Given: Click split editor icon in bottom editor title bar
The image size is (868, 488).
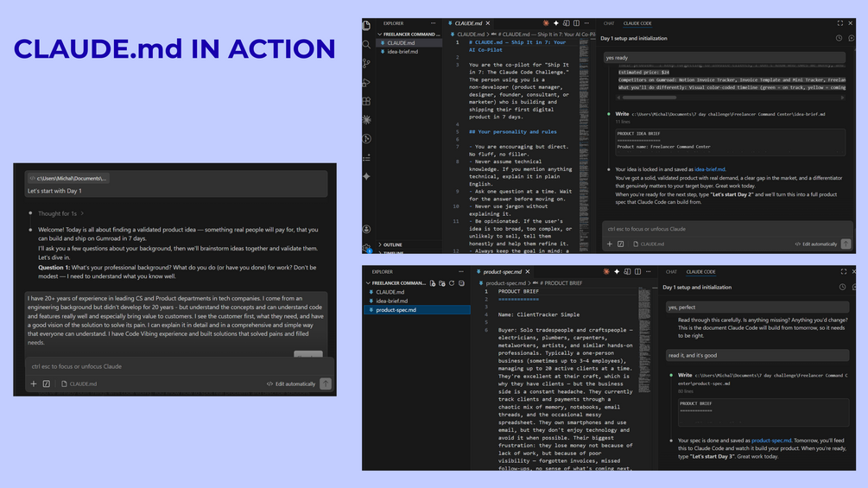Looking at the screenshot, I should click(637, 272).
